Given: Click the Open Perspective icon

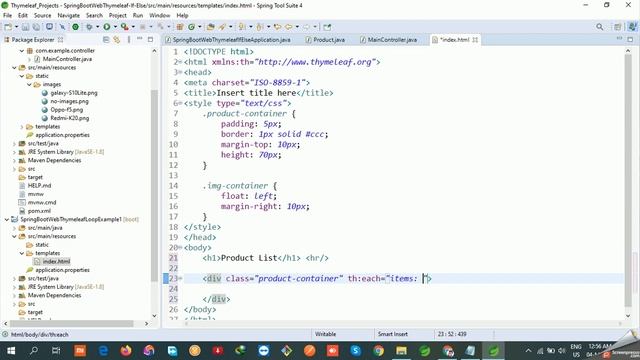Looking at the screenshot, I should click(618, 27).
